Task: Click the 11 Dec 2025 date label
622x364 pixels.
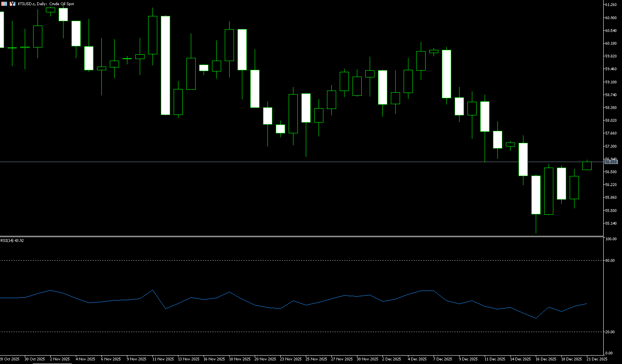Action: pos(495,359)
